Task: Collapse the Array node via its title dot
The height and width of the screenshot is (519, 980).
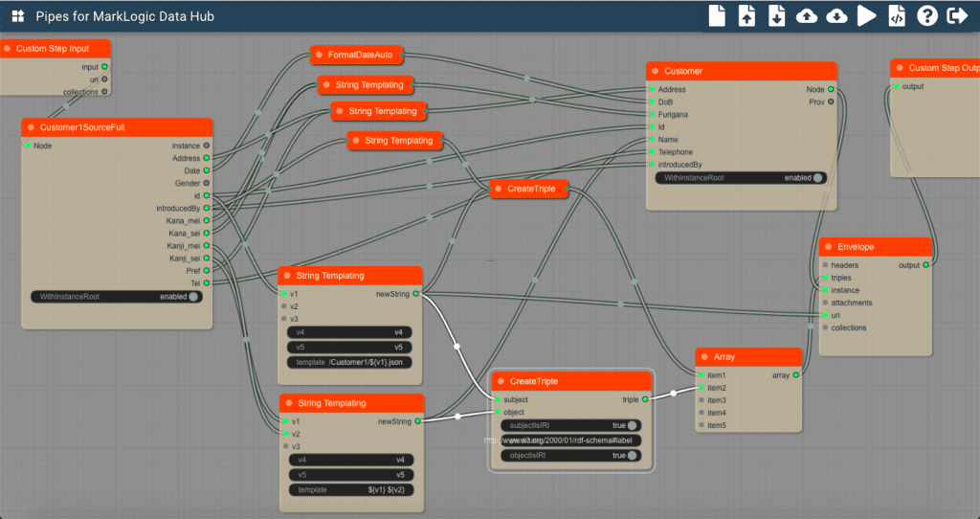Action: (705, 357)
